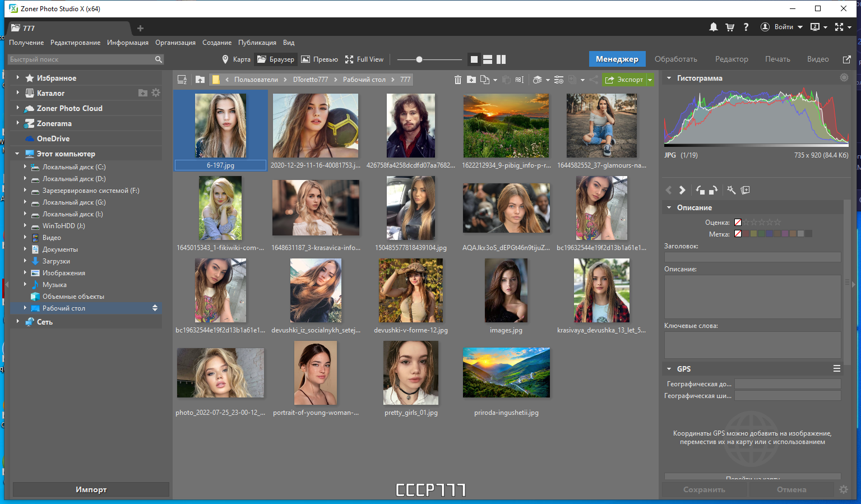Toggle Full View mode
The image size is (861, 504).
[364, 59]
